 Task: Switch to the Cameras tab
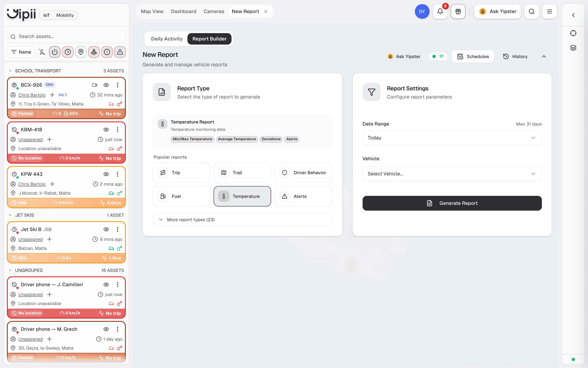(x=214, y=11)
